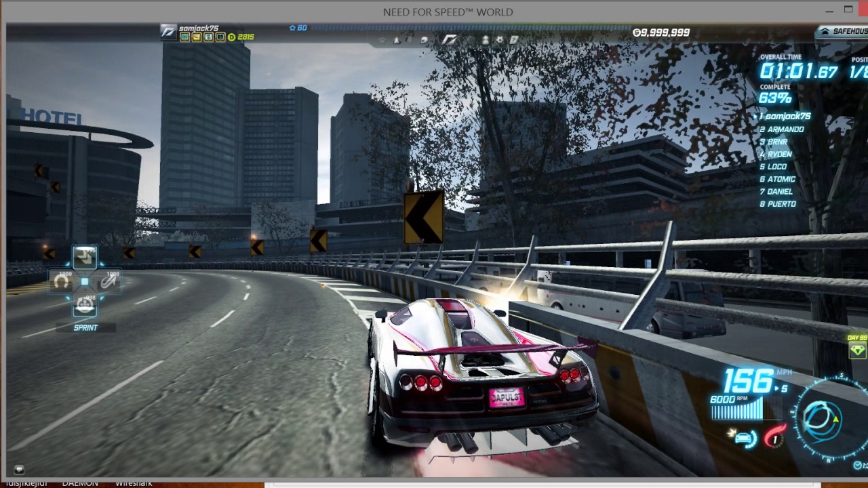Open the NFS logo icon in top toolbar
The width and height of the screenshot is (868, 488).
pos(450,39)
